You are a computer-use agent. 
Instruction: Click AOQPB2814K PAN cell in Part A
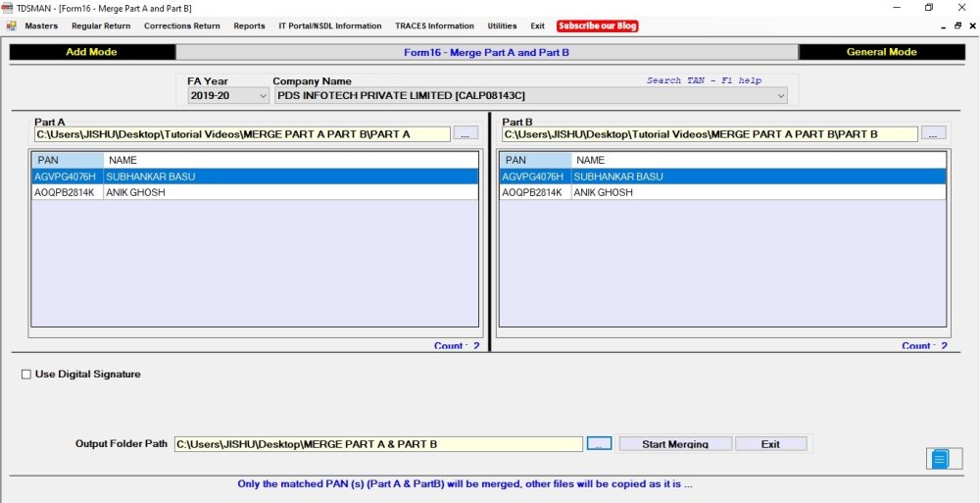tap(68, 192)
